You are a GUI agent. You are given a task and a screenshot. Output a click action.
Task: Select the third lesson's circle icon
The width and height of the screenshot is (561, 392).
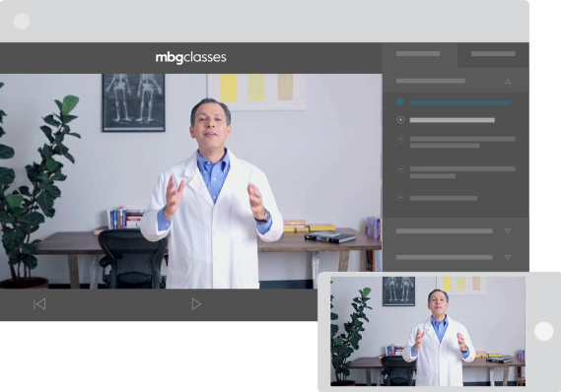pyautogui.click(x=400, y=139)
